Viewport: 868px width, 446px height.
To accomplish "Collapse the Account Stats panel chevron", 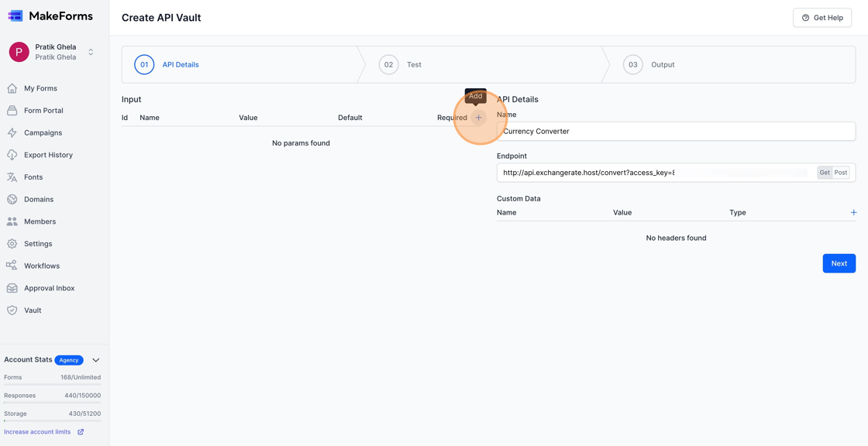I will coord(95,359).
